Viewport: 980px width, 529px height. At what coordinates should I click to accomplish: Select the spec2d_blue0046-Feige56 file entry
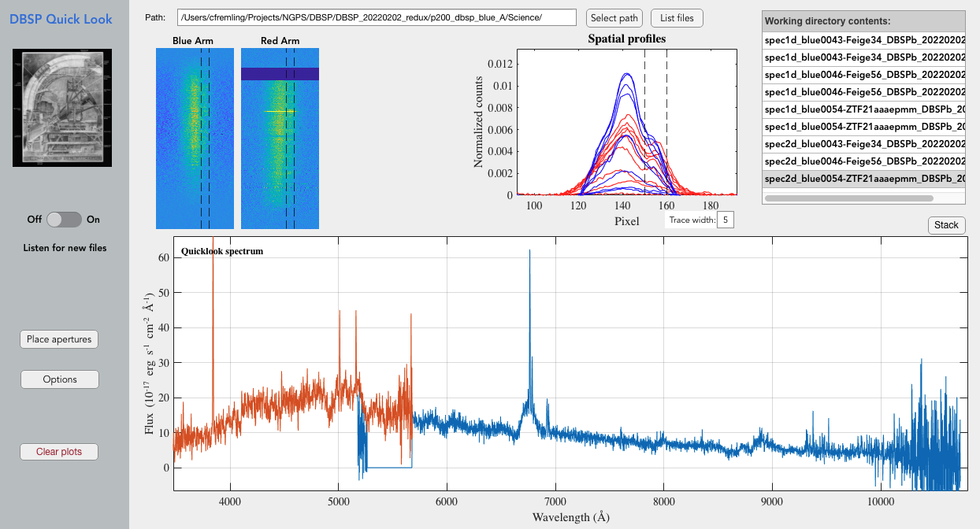click(863, 161)
